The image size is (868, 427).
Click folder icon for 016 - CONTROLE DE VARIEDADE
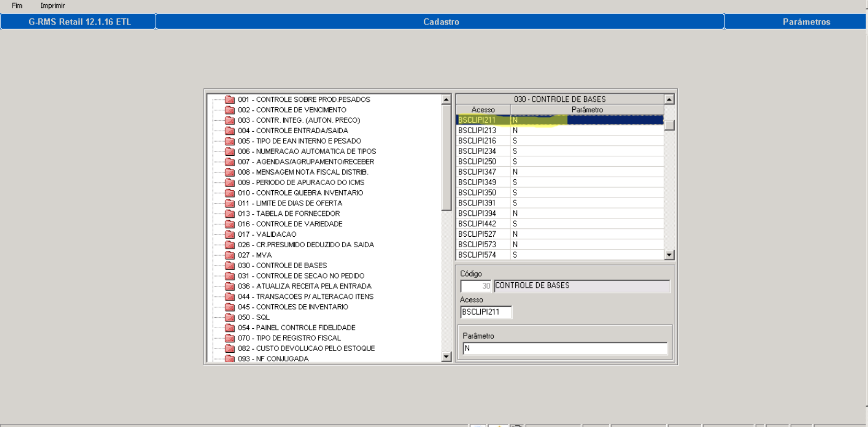click(x=229, y=224)
